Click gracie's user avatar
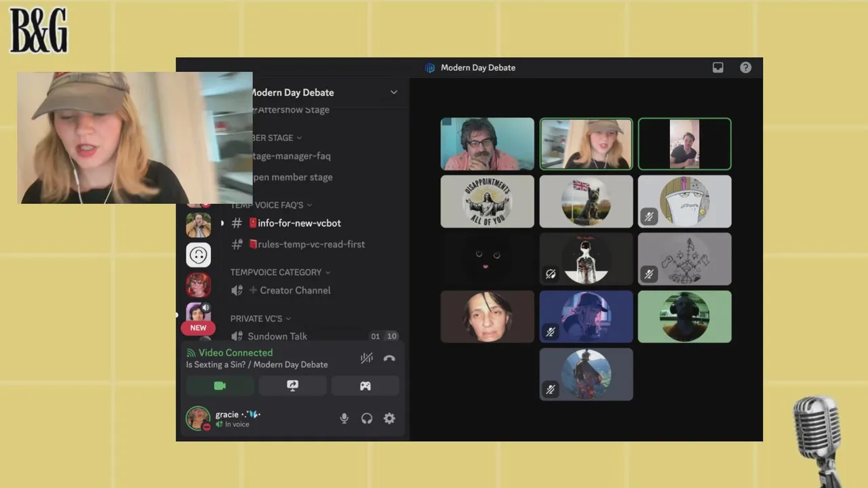 pyautogui.click(x=198, y=418)
